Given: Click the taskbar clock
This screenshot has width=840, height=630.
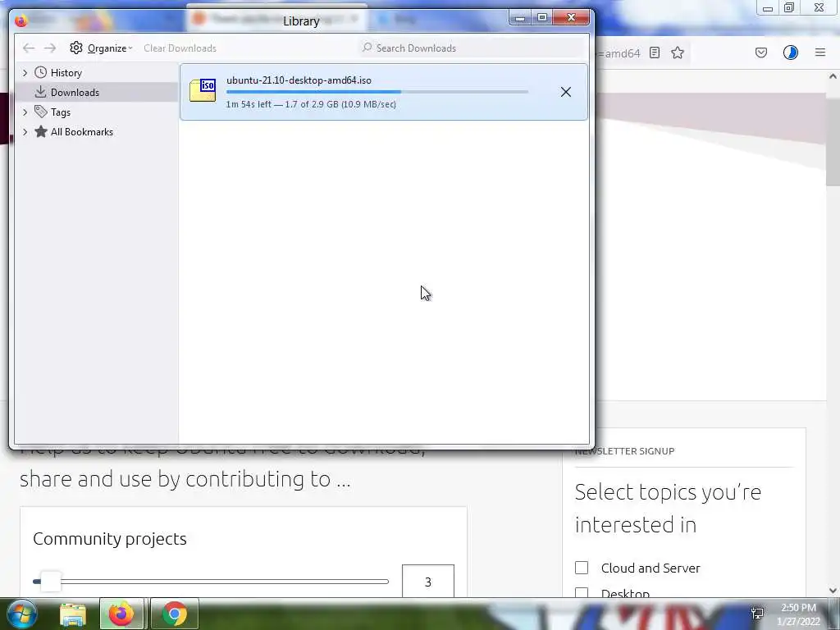Looking at the screenshot, I should (x=798, y=614).
